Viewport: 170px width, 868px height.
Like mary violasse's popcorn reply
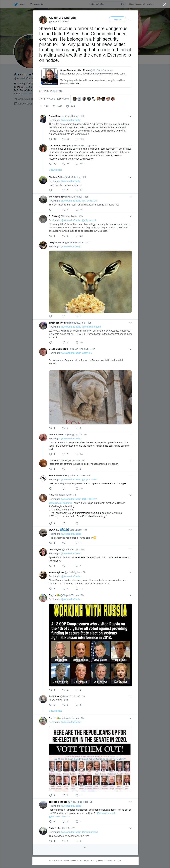tap(77, 316)
